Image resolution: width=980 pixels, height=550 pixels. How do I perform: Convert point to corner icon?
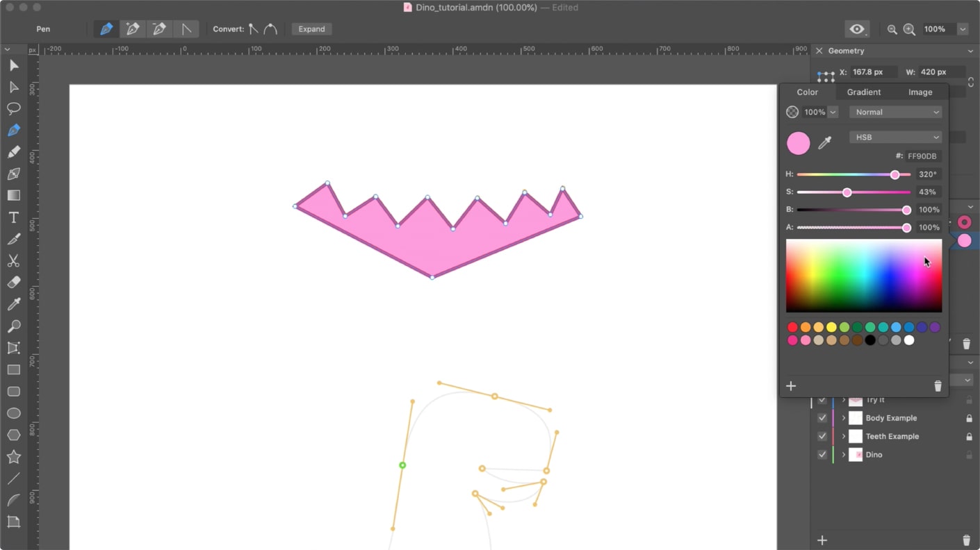[254, 29]
